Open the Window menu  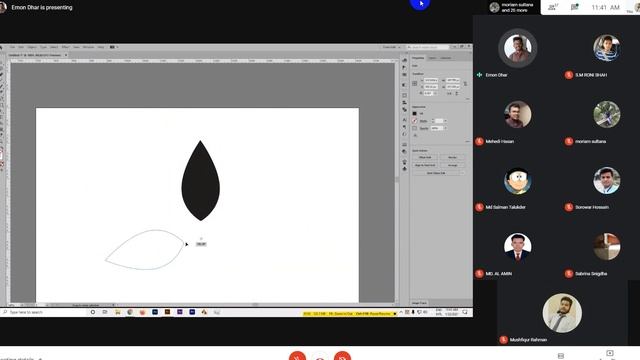(x=88, y=47)
